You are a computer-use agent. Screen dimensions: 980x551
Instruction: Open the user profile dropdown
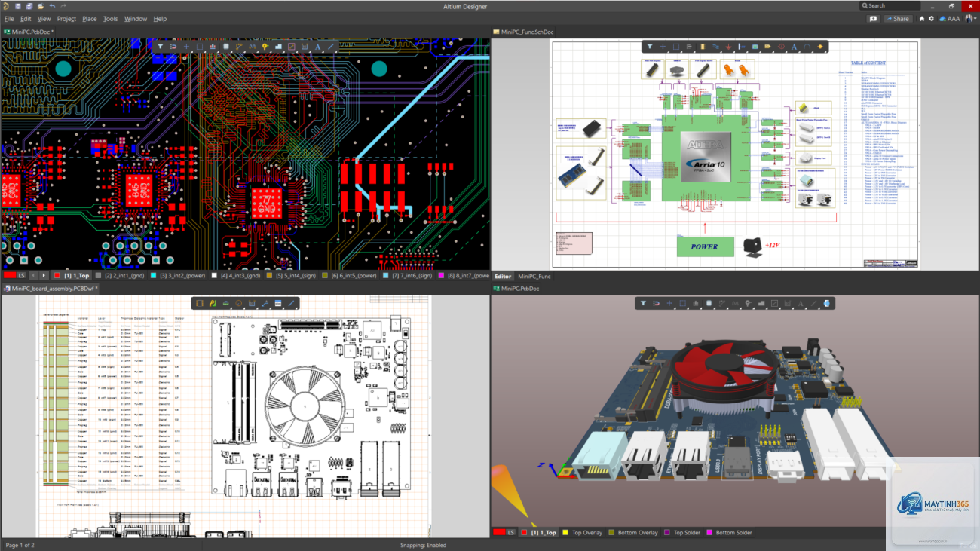(x=970, y=19)
